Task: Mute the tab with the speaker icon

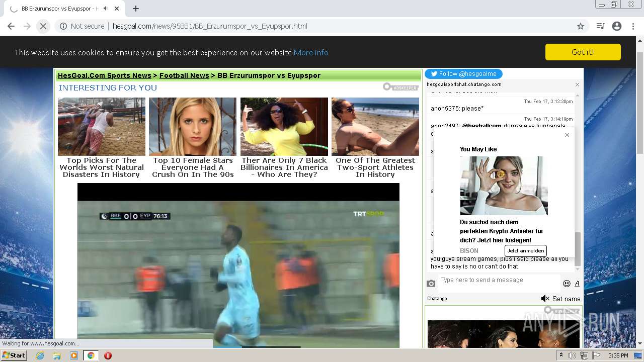Action: pyautogui.click(x=106, y=9)
